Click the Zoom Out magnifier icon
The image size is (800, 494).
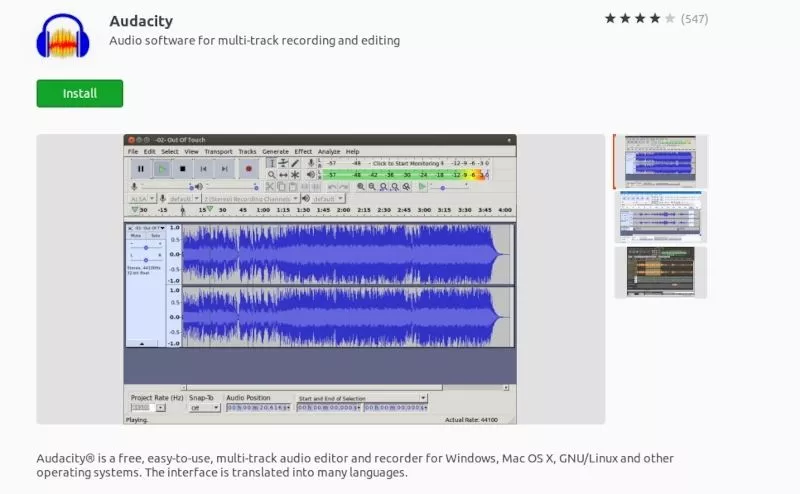(x=372, y=187)
